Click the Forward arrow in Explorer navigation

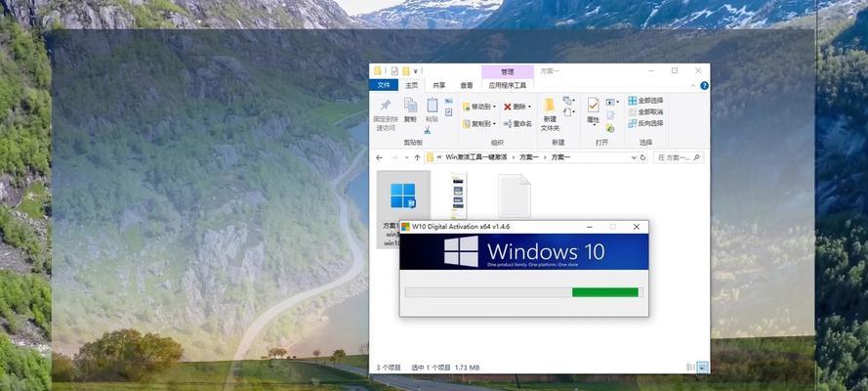click(x=394, y=157)
